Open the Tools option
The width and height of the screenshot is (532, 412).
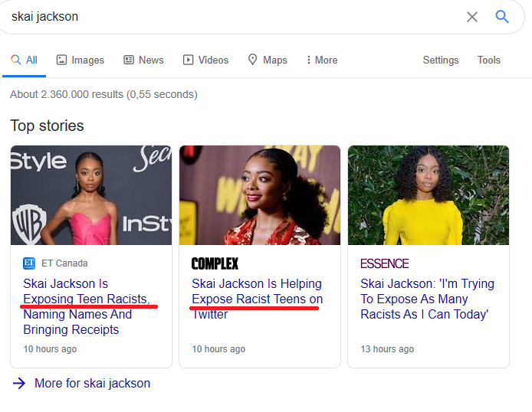488,60
